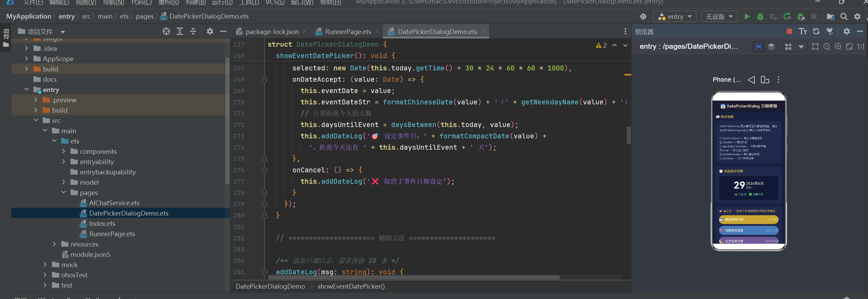Open editor tabs more options menu
868x299 pixels.
[625, 32]
